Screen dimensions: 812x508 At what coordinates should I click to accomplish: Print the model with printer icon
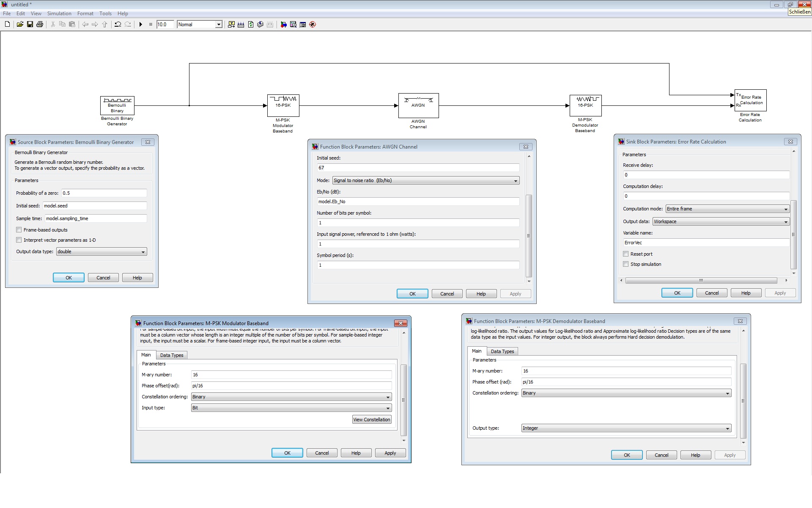coord(40,25)
